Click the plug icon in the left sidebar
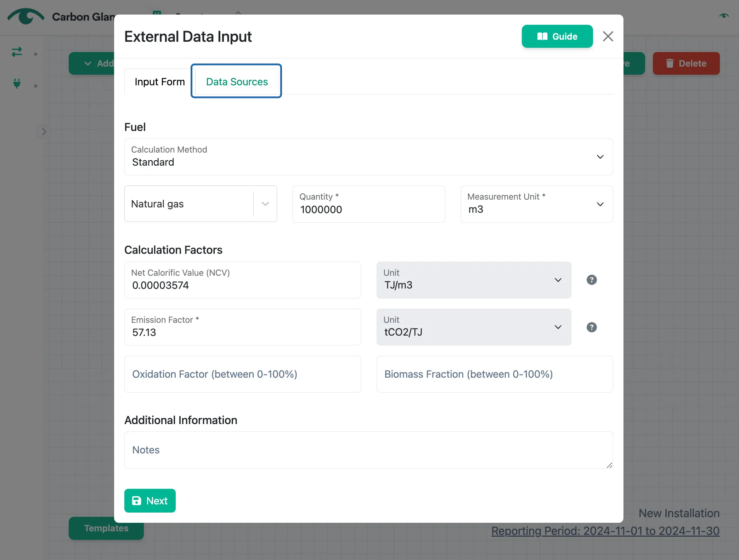The image size is (739, 560). (17, 84)
